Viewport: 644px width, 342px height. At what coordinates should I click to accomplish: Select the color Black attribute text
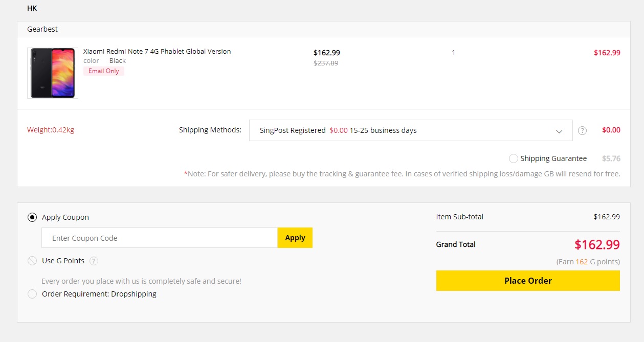coord(105,60)
